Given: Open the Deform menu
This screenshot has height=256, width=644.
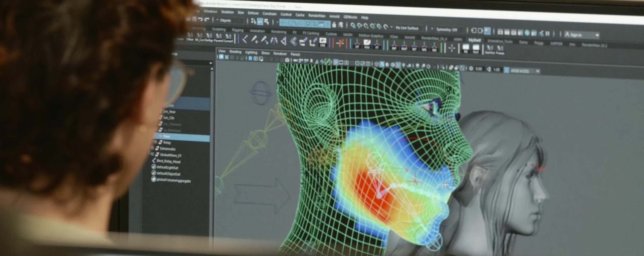Looking at the screenshot, I should click(253, 13).
